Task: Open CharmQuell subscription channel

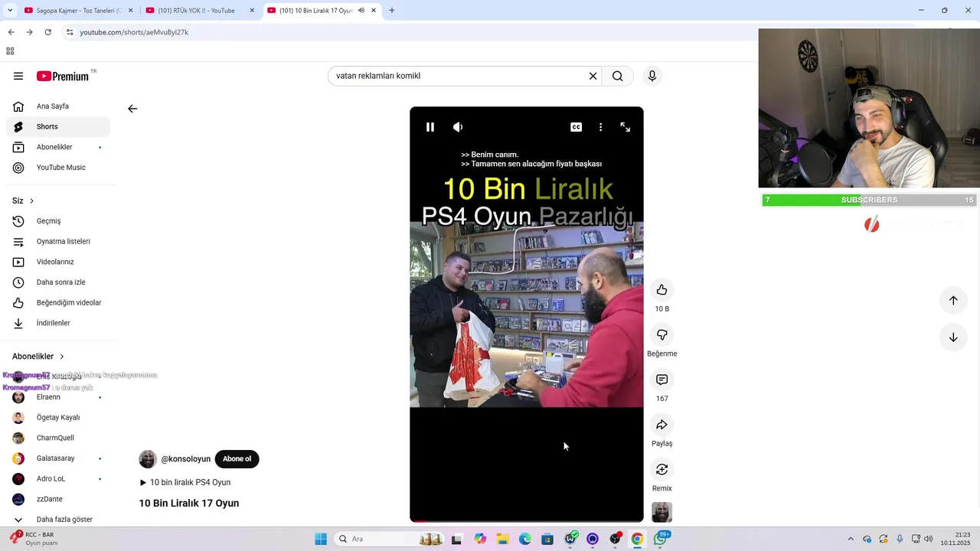Action: coord(58,438)
